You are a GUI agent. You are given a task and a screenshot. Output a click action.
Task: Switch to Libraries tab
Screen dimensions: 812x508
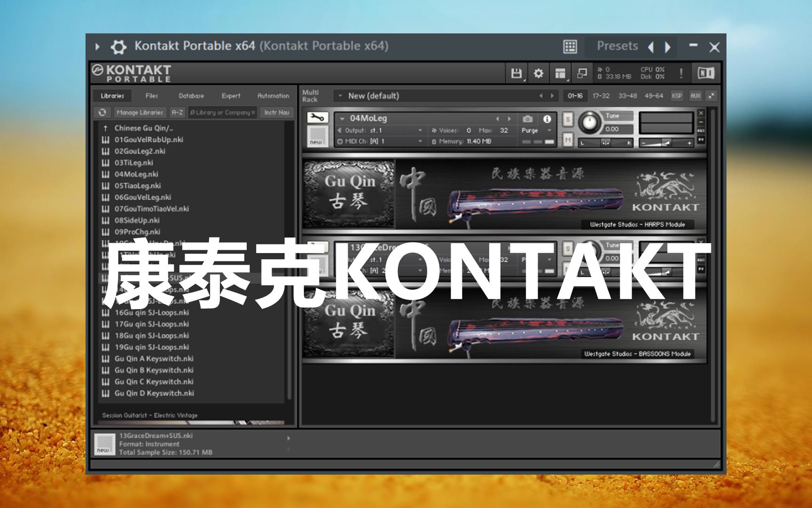(112, 95)
